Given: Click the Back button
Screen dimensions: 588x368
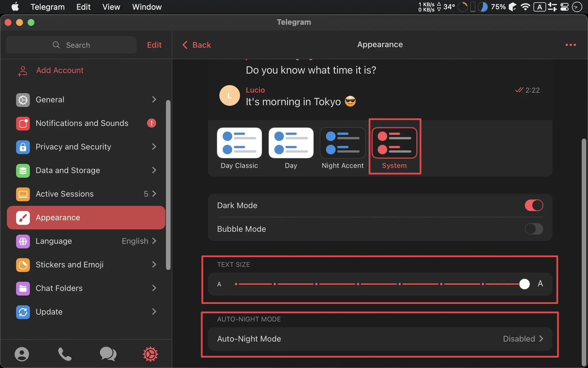Looking at the screenshot, I should 197,45.
